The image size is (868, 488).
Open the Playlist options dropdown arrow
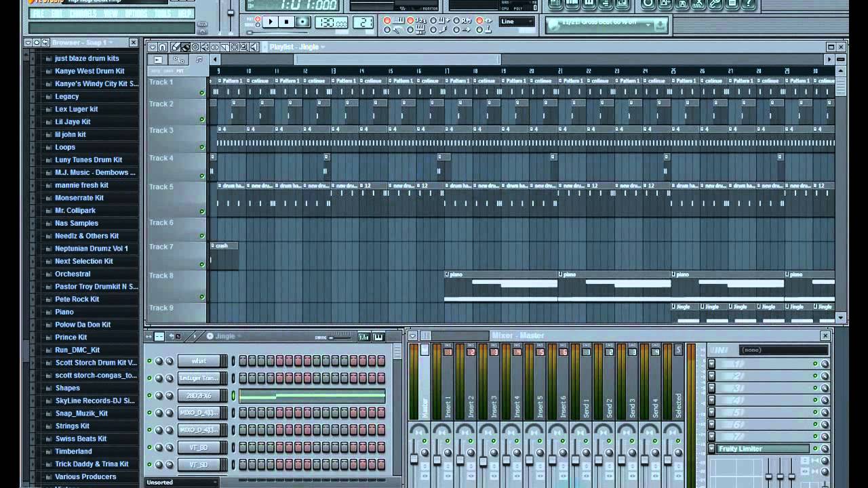153,47
